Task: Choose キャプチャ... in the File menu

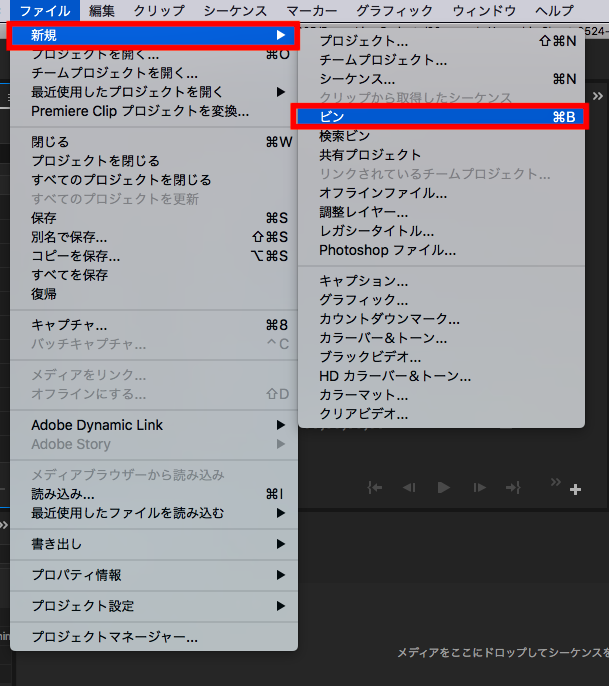Action: pyautogui.click(x=154, y=325)
